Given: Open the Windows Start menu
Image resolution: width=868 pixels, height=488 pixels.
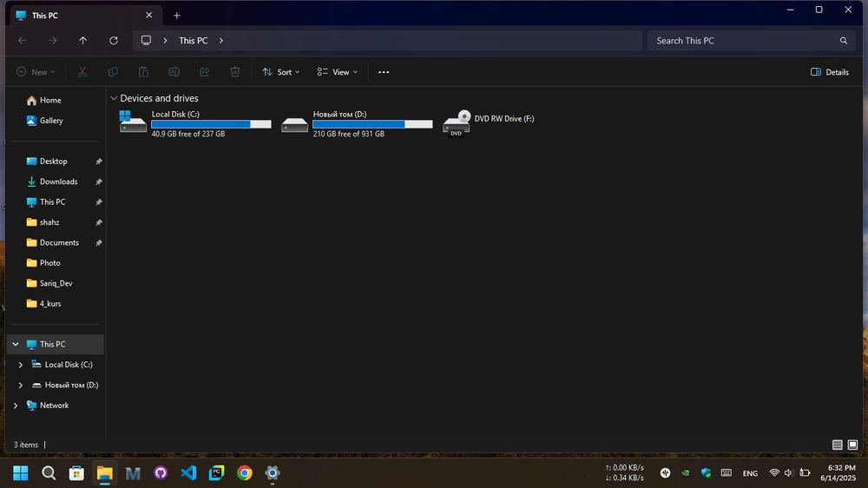Looking at the screenshot, I should tap(21, 473).
